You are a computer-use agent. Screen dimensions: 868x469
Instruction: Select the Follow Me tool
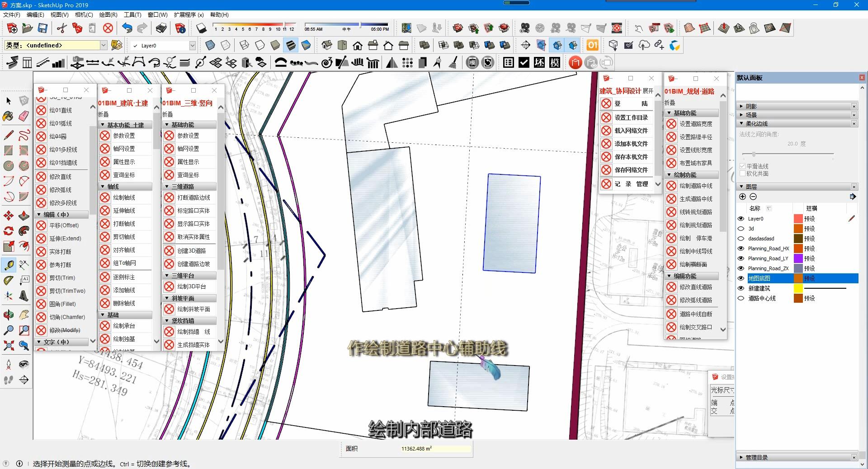[x=24, y=231]
